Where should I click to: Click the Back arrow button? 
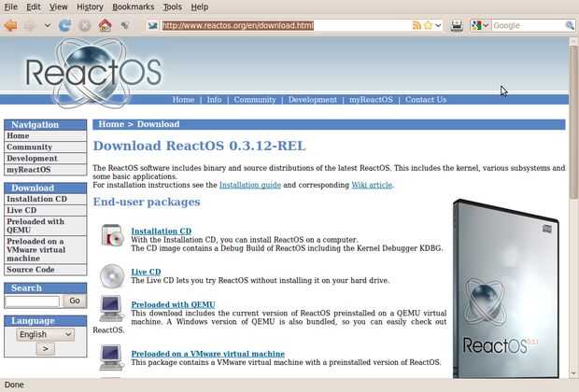click(10, 25)
